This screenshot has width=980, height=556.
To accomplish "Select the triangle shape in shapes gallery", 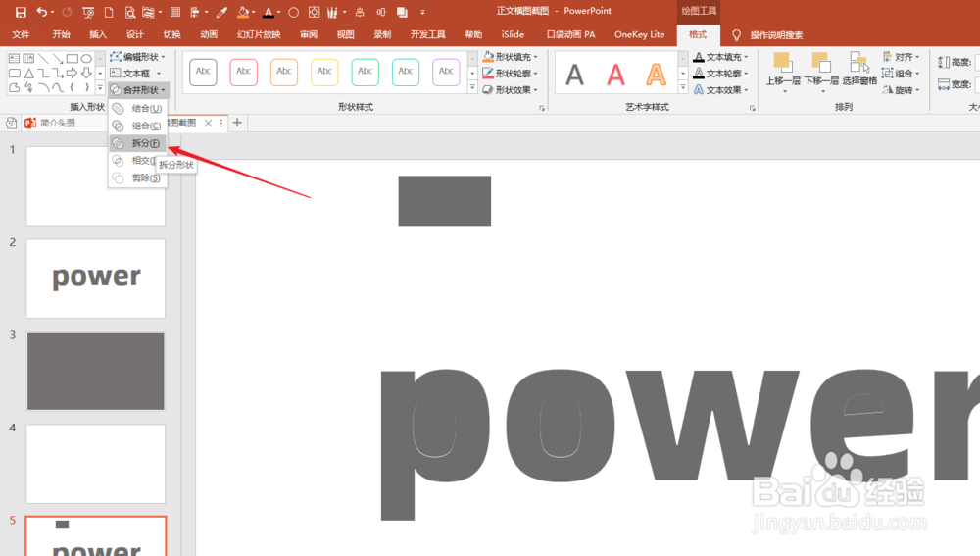I will tap(28, 74).
